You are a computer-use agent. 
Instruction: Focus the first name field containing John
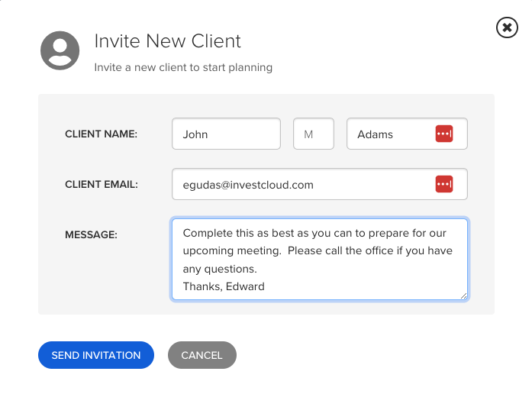coord(226,134)
